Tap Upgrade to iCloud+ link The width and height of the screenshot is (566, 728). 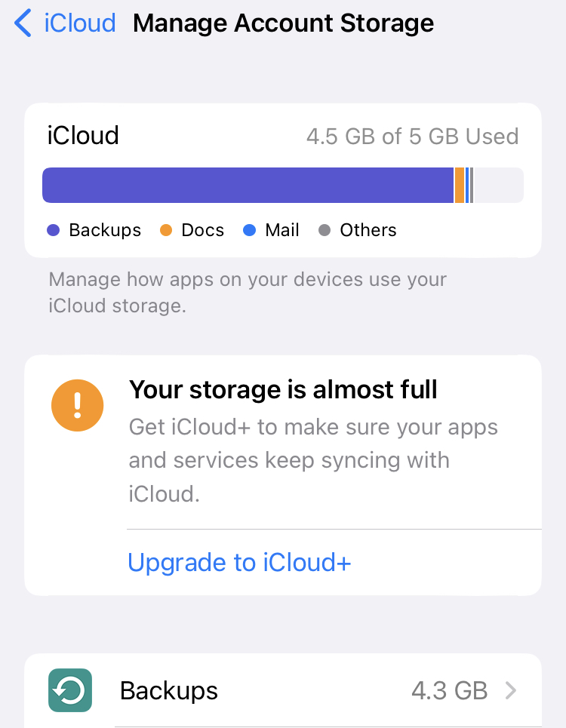(x=239, y=562)
